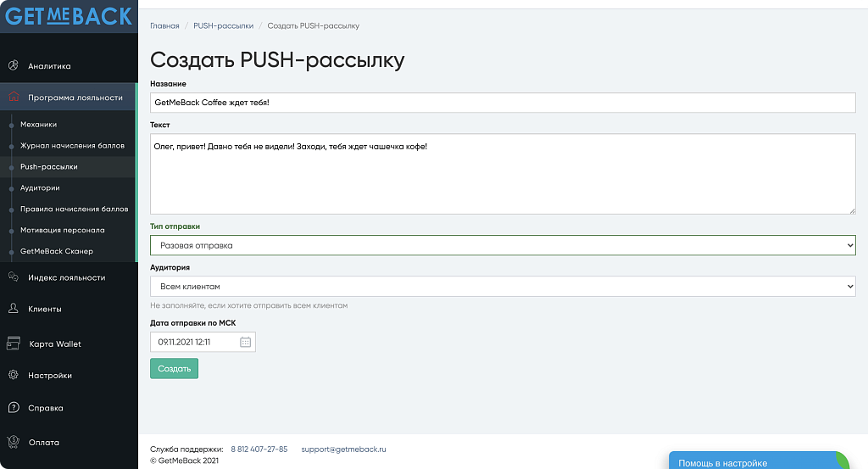This screenshot has width=868, height=469.
Task: Click the support@getmeback.ru email link
Action: (343, 449)
